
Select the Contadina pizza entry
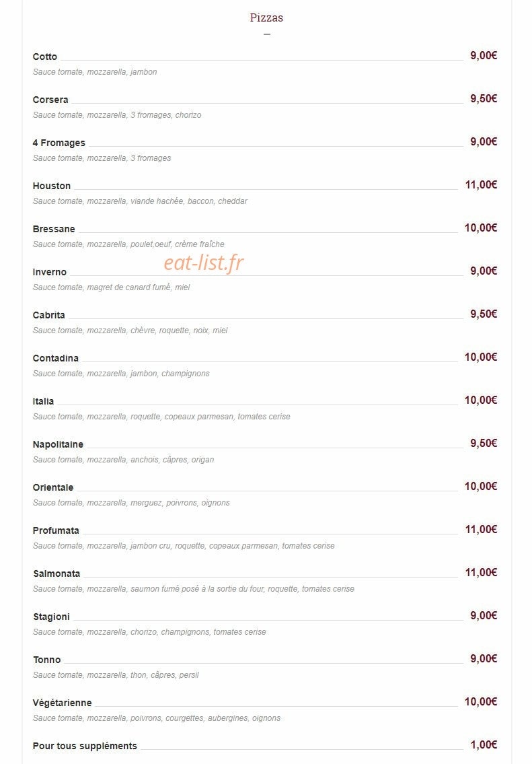tap(56, 358)
